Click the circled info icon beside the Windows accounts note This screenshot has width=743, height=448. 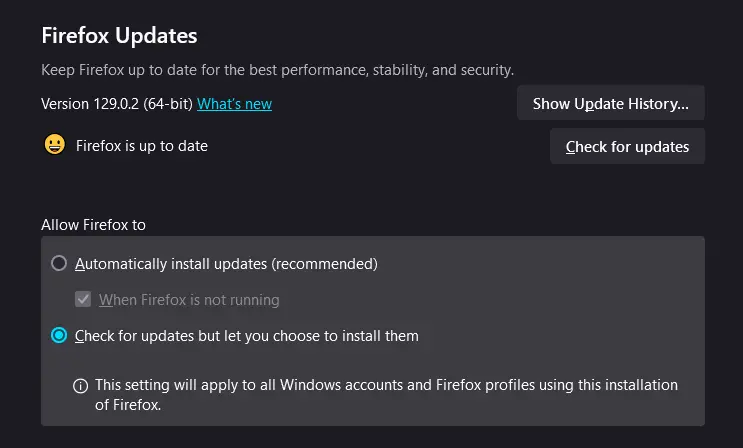click(81, 386)
